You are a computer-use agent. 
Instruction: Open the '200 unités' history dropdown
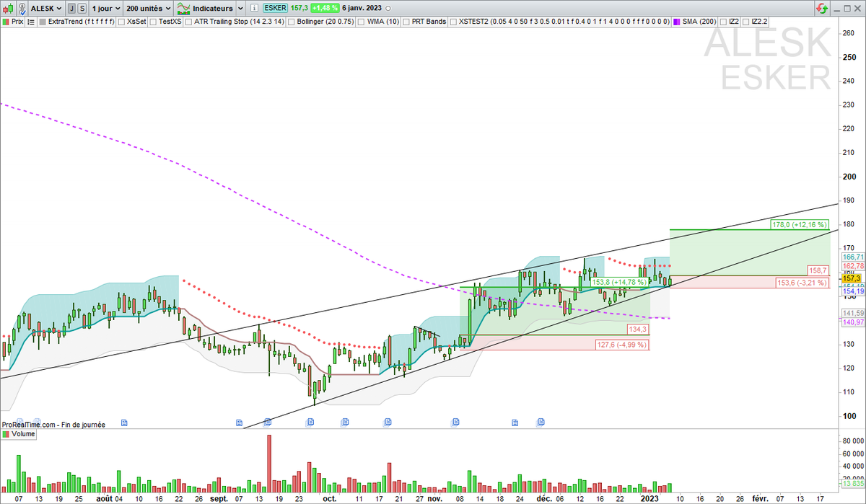coord(148,9)
